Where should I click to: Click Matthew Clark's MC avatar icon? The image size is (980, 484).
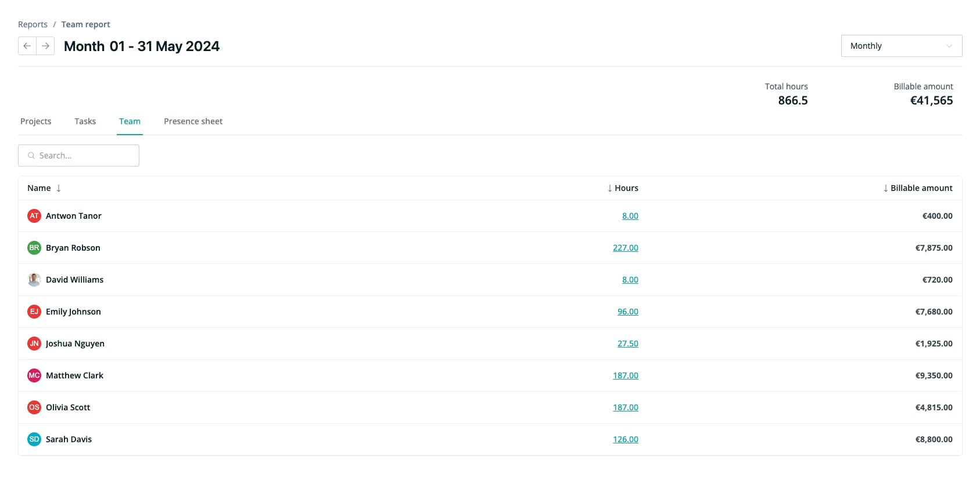34,375
